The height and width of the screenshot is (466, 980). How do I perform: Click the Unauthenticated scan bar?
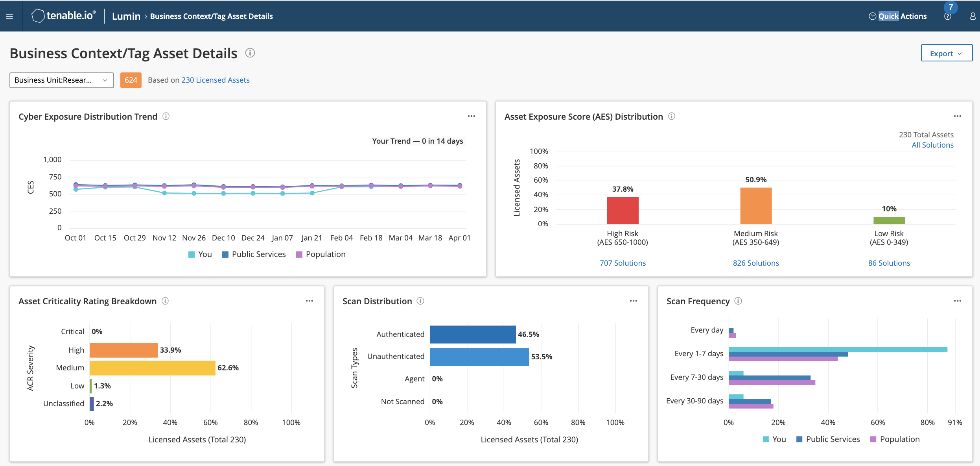point(479,357)
